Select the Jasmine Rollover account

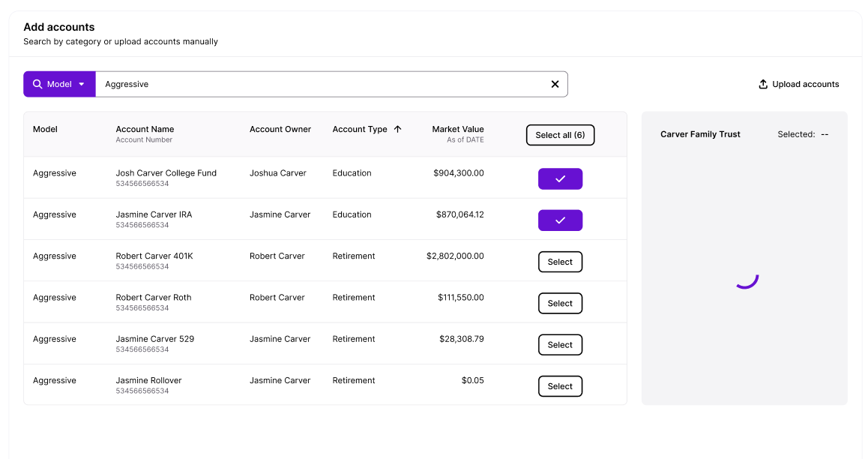[560, 386]
